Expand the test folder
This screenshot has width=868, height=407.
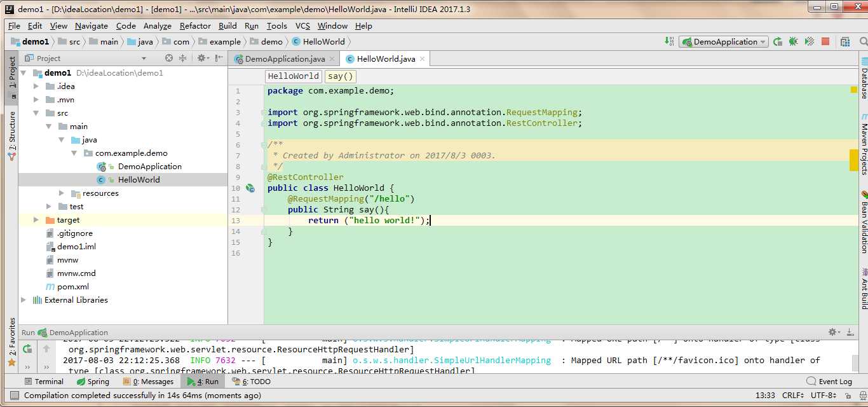[49, 206]
